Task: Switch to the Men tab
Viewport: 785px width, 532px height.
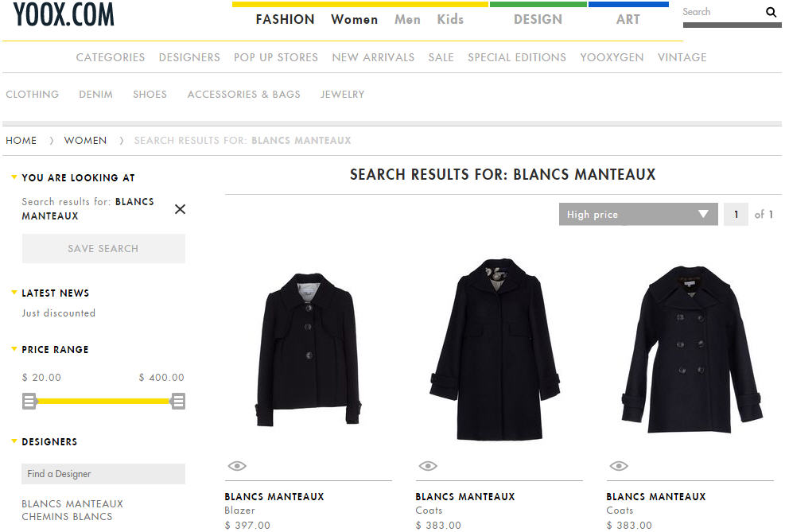Action: point(407,20)
